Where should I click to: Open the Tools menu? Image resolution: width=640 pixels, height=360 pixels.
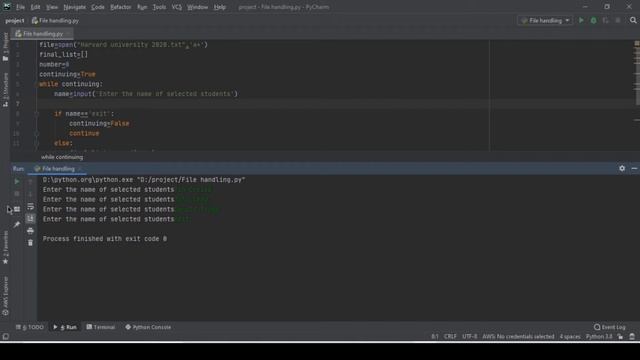159,7
